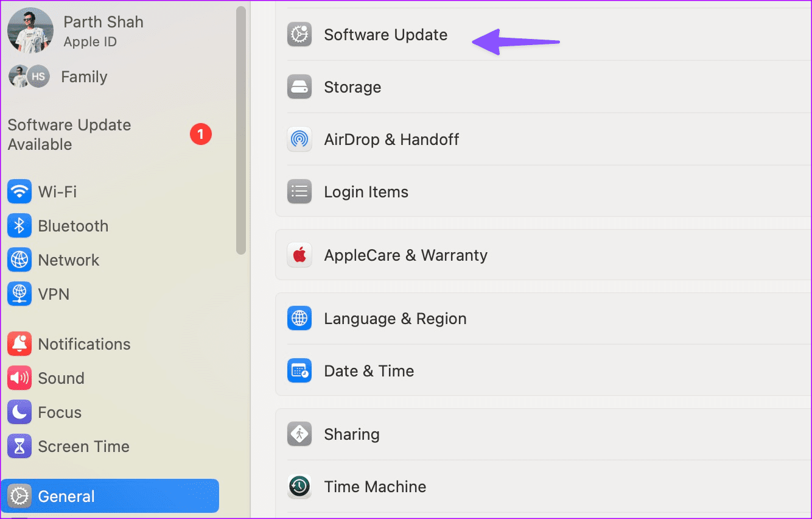The width and height of the screenshot is (812, 519).
Task: Open the AppleCare & Warranty Apple icon
Action: pyautogui.click(x=299, y=255)
